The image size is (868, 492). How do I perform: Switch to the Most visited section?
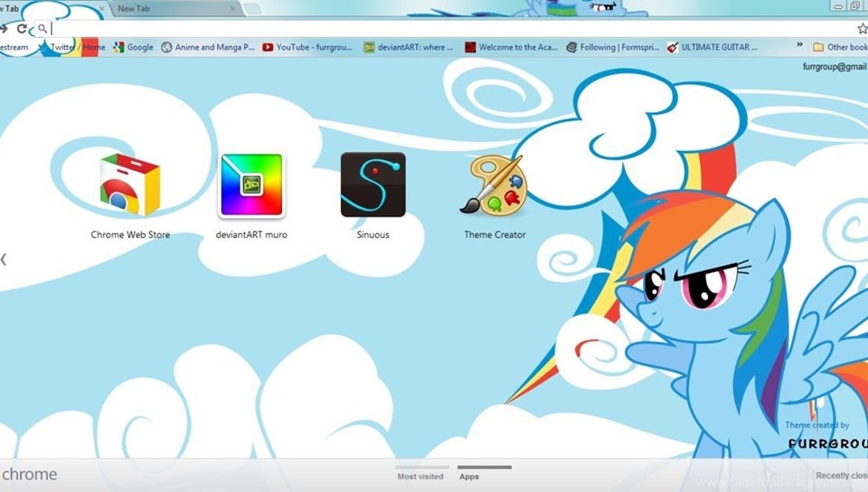(x=420, y=476)
